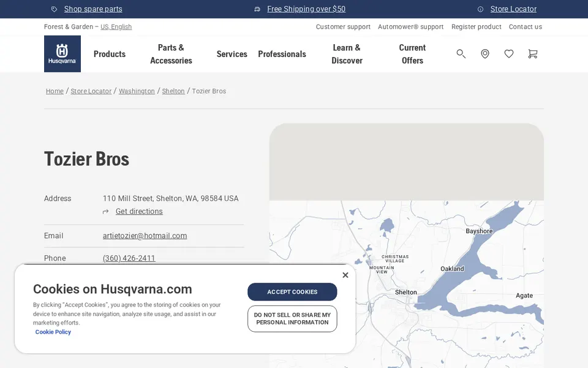
Task: Open the Professionals menu
Action: click(x=282, y=54)
